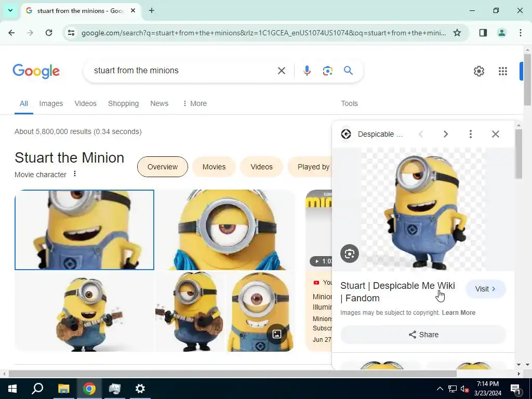Open the tab search dropdown arrow

10,10
